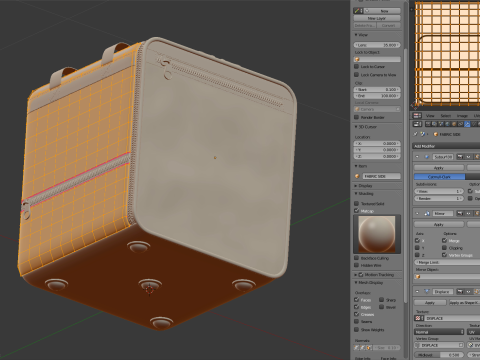Enable Lock to Cursor
Image resolution: width=480 pixels, height=360 pixels.
tap(356, 66)
